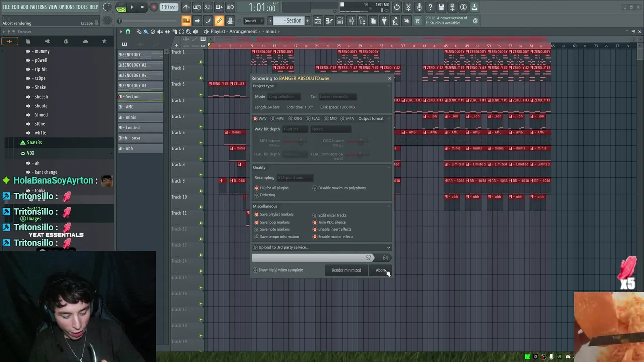Toggle Save playlist markers option
The image size is (644, 362).
(274, 214)
